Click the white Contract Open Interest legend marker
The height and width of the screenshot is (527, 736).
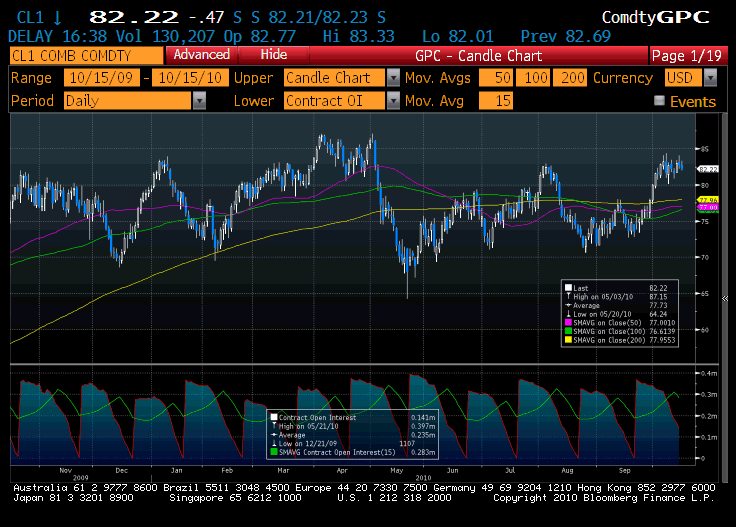(x=274, y=416)
